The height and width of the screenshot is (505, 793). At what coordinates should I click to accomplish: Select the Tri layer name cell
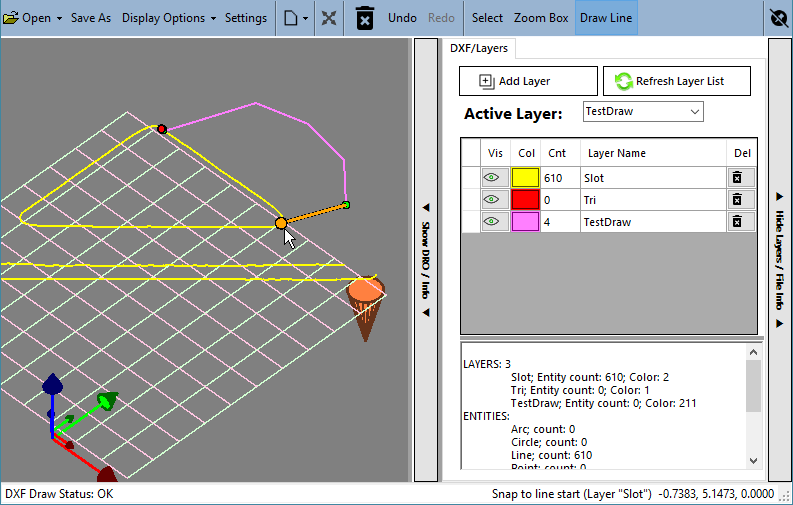[x=653, y=200]
